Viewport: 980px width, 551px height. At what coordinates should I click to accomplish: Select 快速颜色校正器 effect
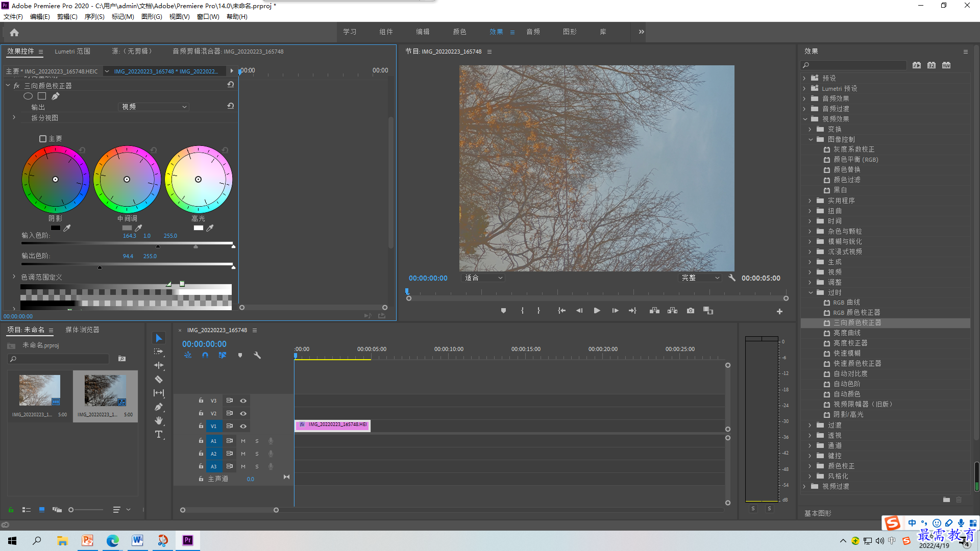click(857, 364)
